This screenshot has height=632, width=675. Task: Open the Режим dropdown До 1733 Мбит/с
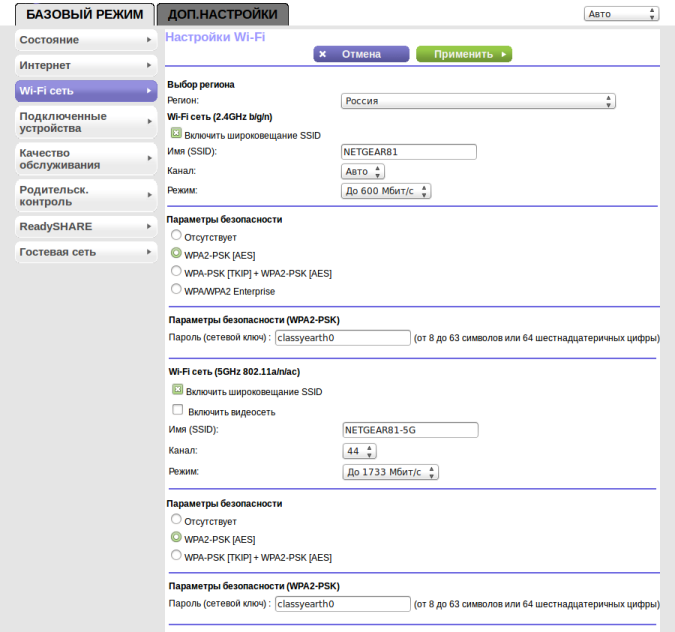[x=390, y=472]
